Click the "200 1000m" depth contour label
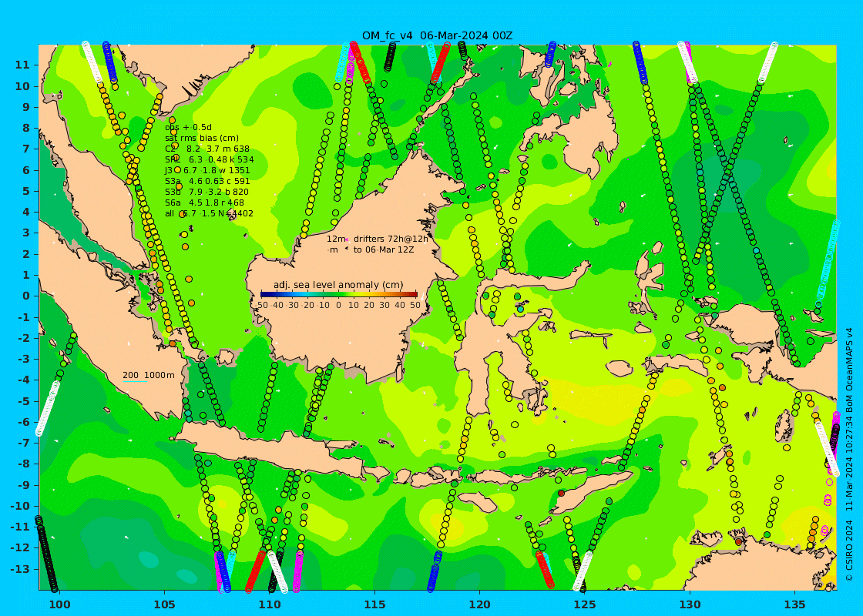The image size is (863, 616). [x=149, y=375]
